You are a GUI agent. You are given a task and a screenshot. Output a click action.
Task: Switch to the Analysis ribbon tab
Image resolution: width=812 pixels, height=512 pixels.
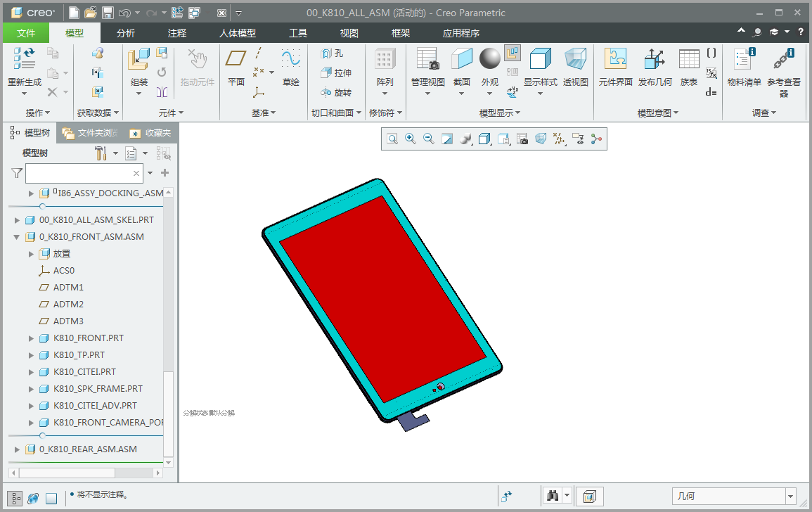coord(125,33)
